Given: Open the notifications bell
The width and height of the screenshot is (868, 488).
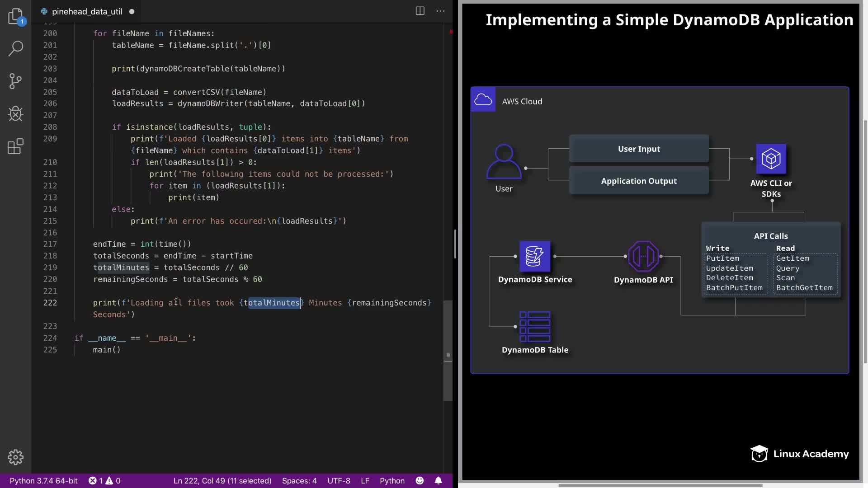Looking at the screenshot, I should click(438, 481).
